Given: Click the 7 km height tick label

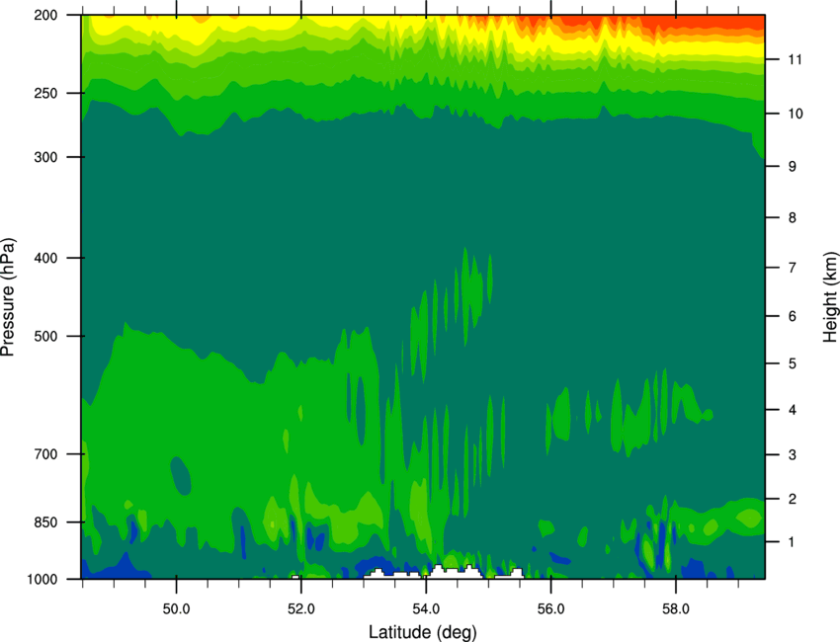Looking at the screenshot, I should point(793,268).
